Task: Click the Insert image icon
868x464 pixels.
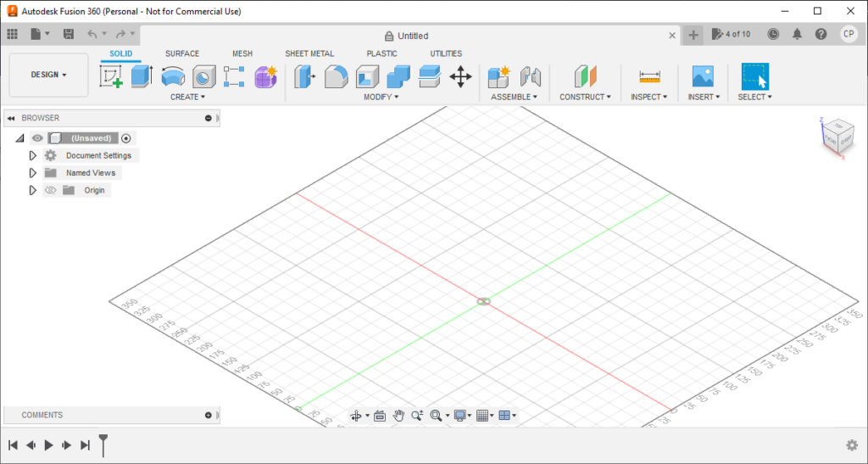Action: (x=703, y=77)
